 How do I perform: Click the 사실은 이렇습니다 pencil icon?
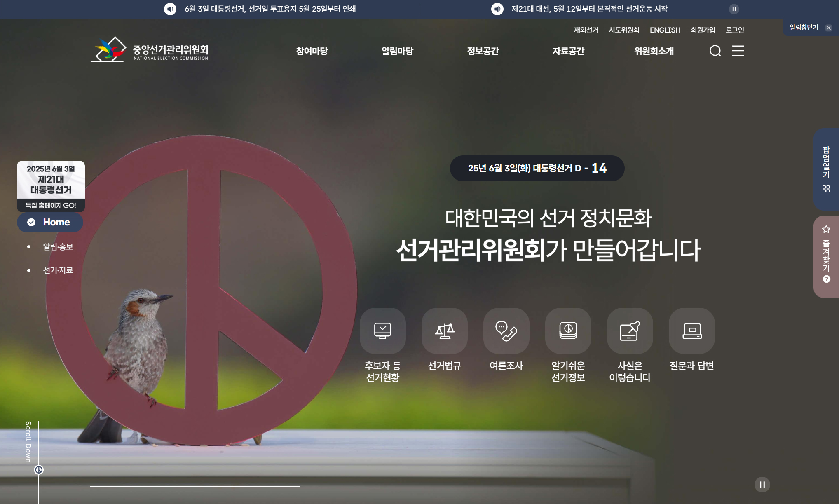coord(630,331)
